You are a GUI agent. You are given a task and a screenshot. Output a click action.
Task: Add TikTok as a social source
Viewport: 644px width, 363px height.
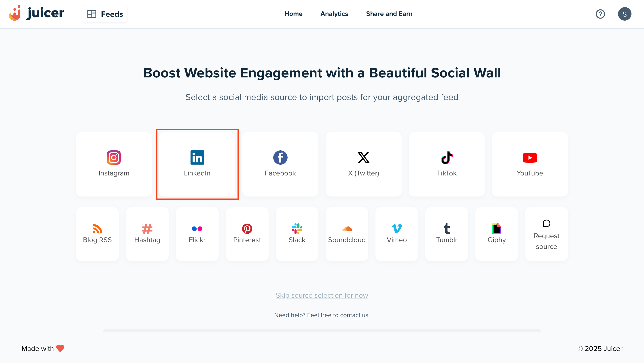pyautogui.click(x=447, y=164)
